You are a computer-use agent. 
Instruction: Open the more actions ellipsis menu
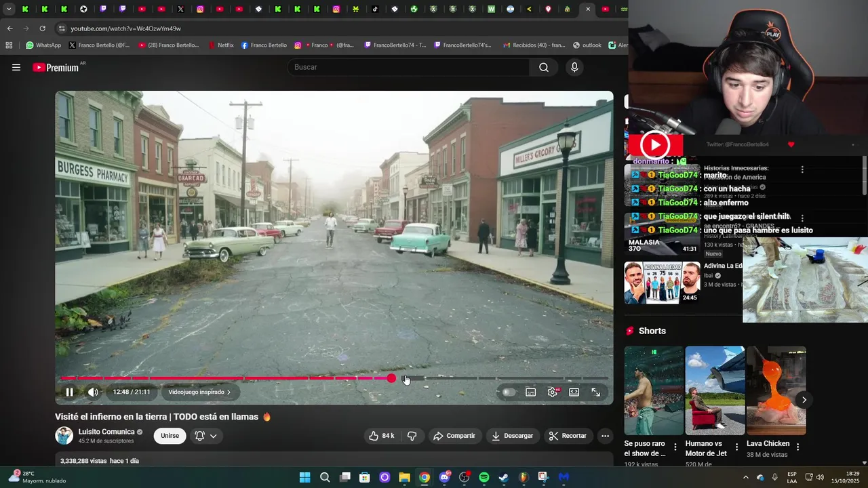[605, 436]
